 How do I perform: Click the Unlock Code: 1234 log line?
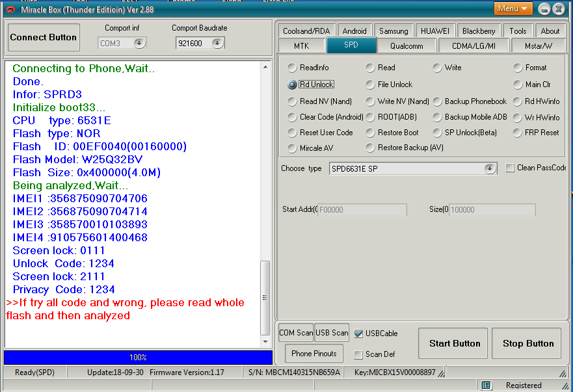coord(64,263)
